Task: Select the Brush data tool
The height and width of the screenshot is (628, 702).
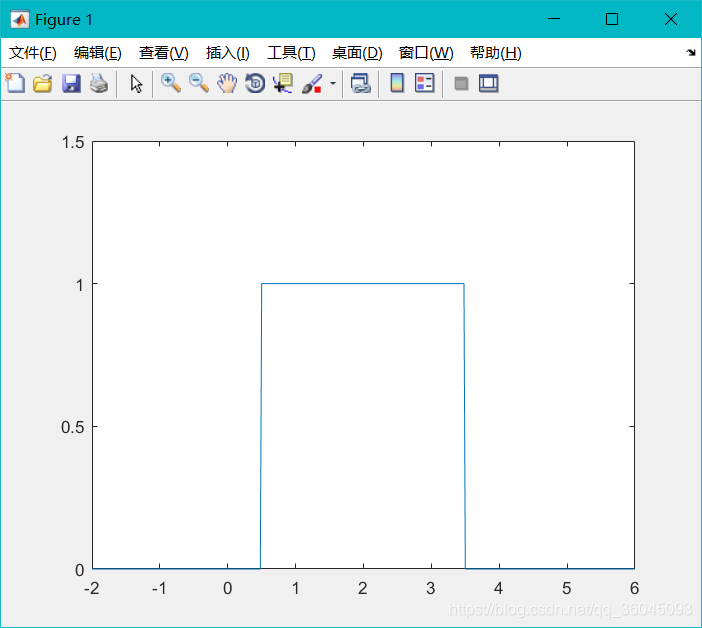Action: pyautogui.click(x=311, y=84)
